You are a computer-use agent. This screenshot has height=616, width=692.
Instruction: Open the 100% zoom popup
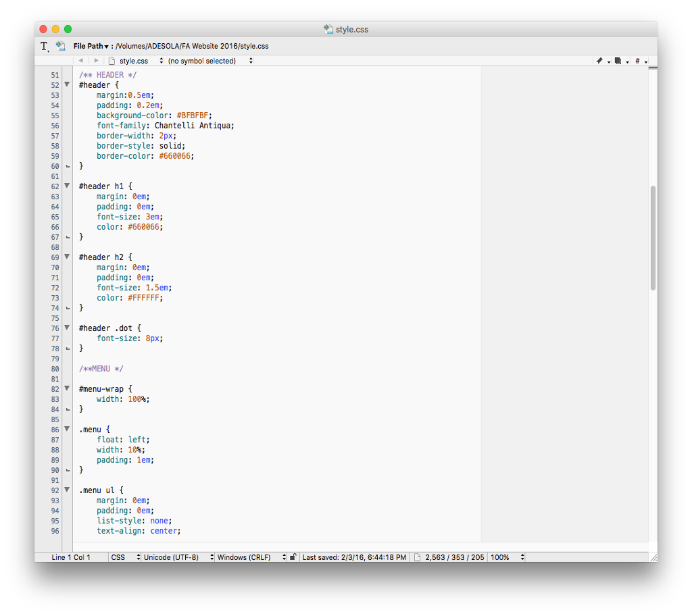click(x=507, y=557)
